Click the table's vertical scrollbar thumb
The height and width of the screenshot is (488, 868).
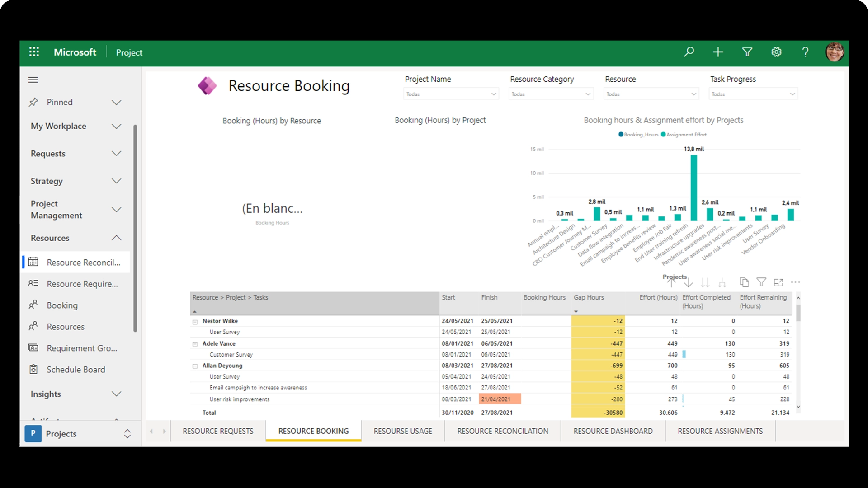tap(798, 313)
